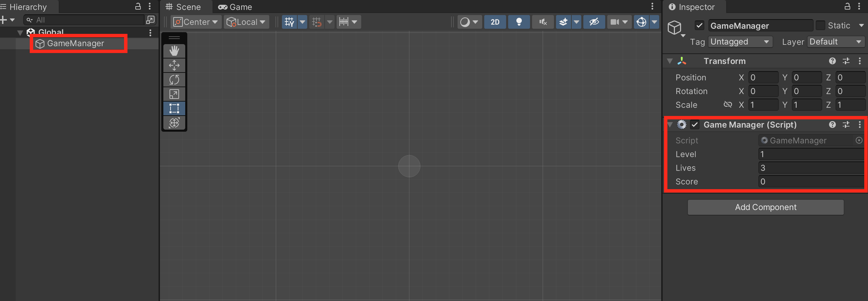Toggle 2D view mode
This screenshot has height=301, width=868.
click(495, 22)
